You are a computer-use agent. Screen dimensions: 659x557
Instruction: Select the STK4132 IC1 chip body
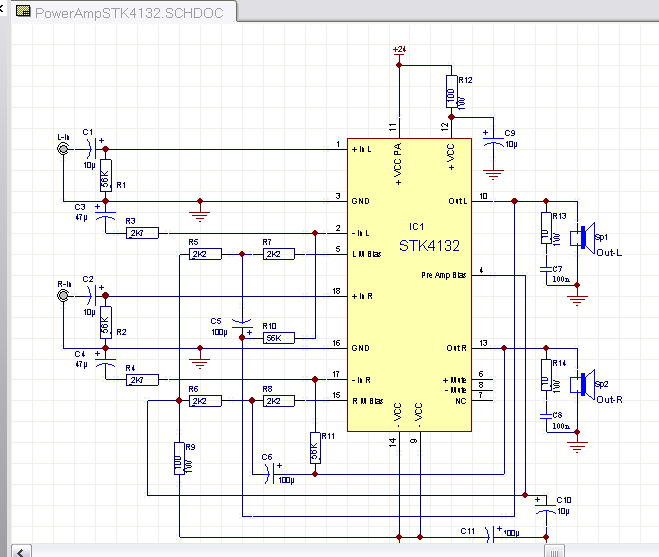click(409, 285)
